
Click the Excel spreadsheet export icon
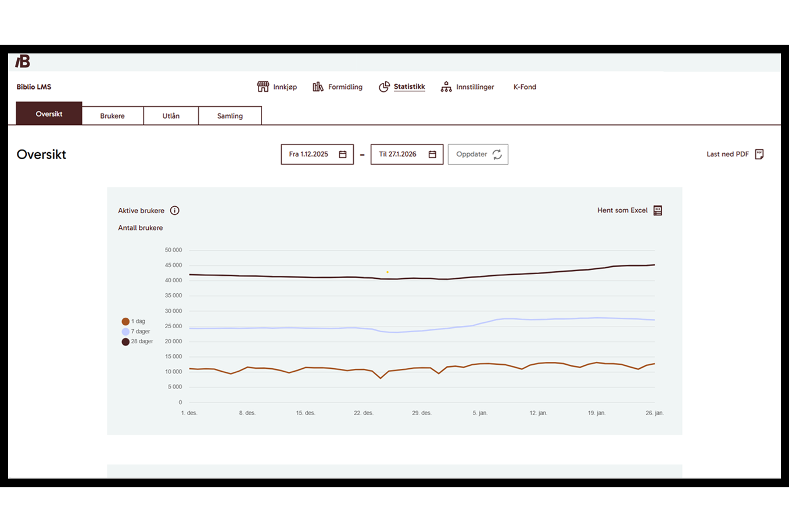658,210
